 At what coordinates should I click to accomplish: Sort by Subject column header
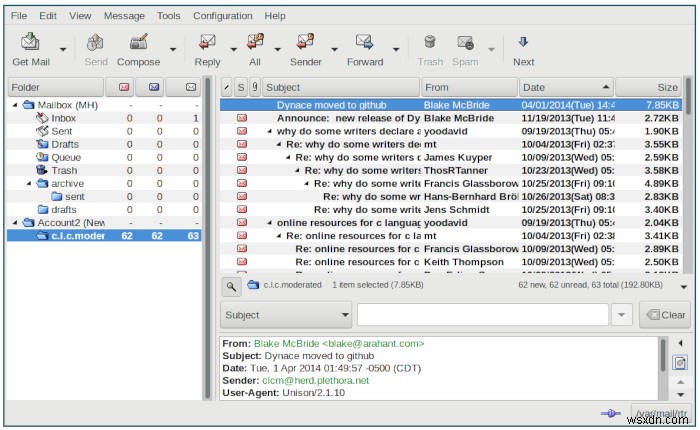[x=341, y=87]
